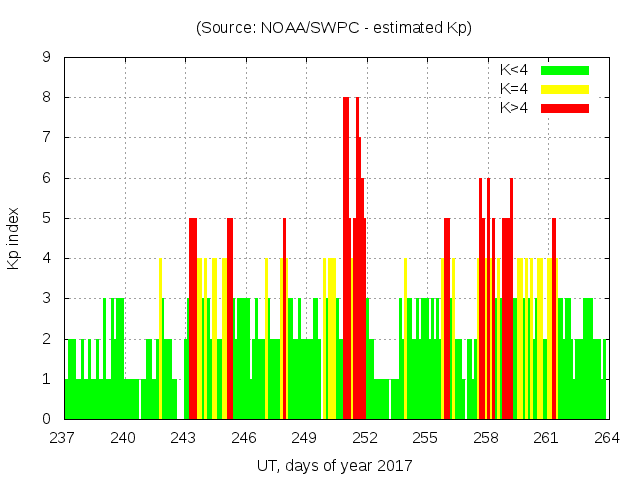Click the 252 tick label on x-axis
The image size is (640, 480).
pos(365,438)
